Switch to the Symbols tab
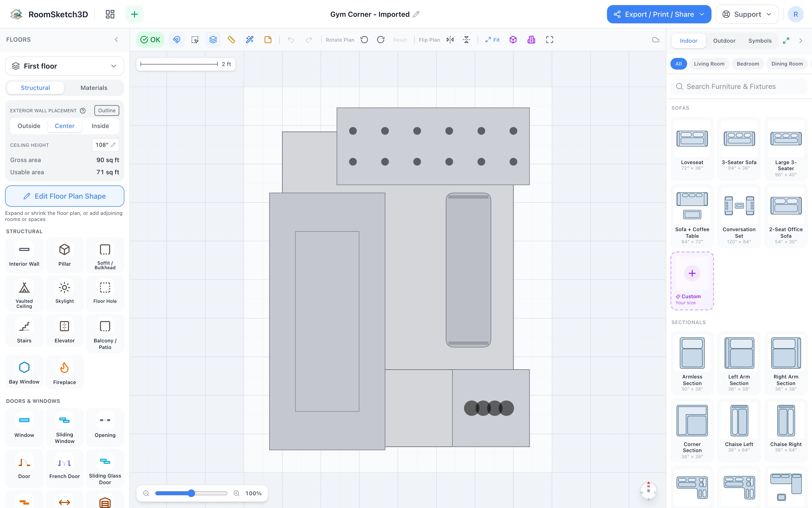Image resolution: width=812 pixels, height=508 pixels. point(760,41)
